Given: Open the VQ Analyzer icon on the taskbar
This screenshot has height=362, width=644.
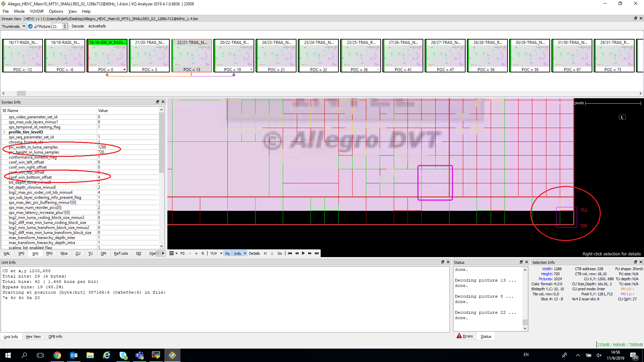Looking at the screenshot, I should coord(172,355).
